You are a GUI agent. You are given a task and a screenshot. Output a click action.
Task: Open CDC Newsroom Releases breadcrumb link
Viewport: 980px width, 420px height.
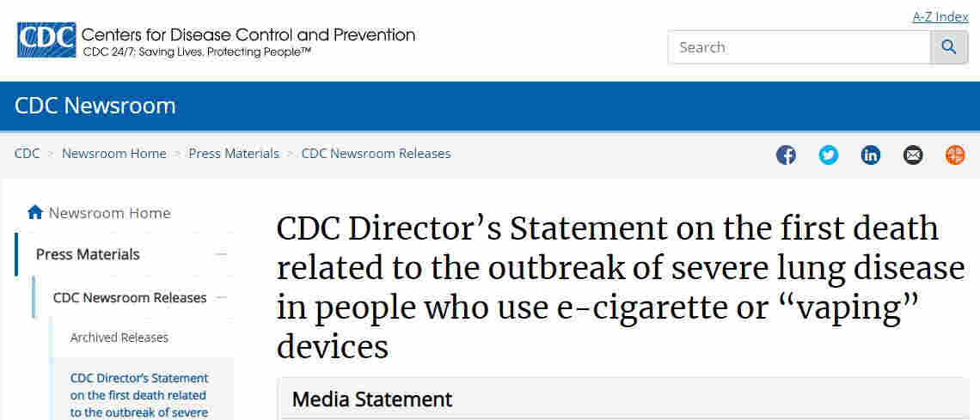(376, 154)
